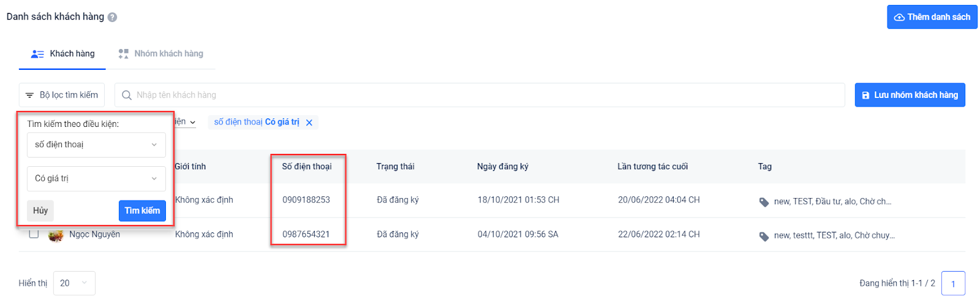Open the page size 20 dropdown

coord(74,283)
